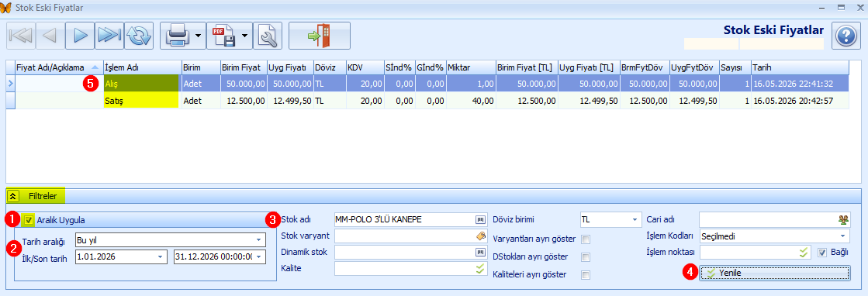The height and width of the screenshot is (296, 868).
Task: Click date cell 16.05.2026 22:41:32
Action: 800,84
